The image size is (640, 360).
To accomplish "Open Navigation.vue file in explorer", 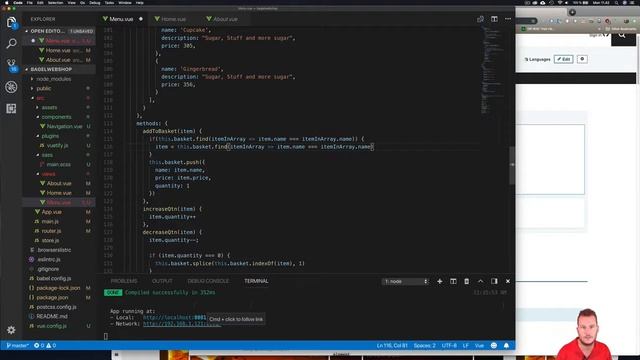I will (x=64, y=127).
